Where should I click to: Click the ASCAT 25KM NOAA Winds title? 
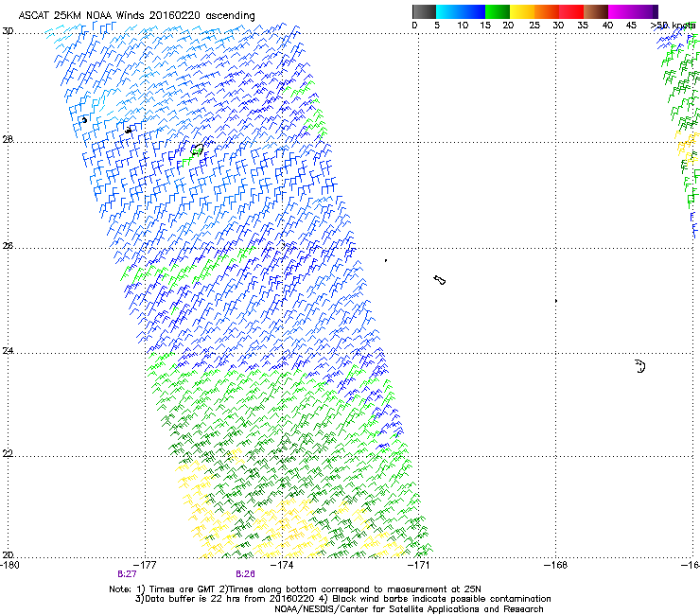pyautogui.click(x=136, y=16)
